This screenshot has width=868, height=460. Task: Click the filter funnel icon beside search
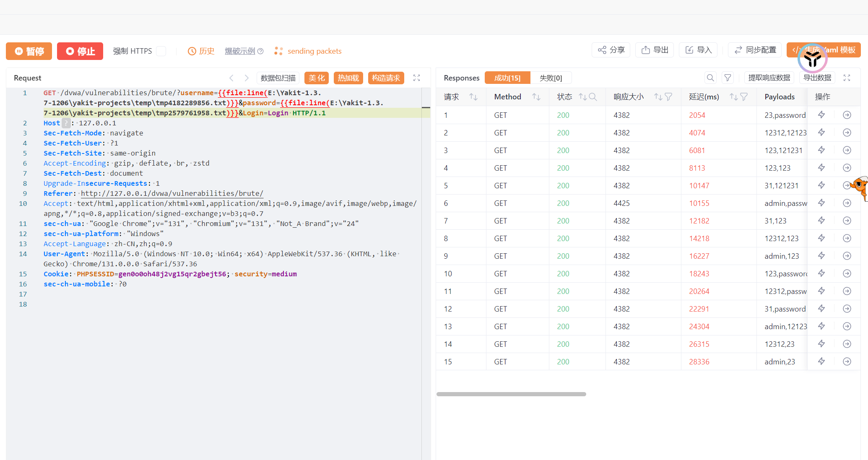(728, 78)
